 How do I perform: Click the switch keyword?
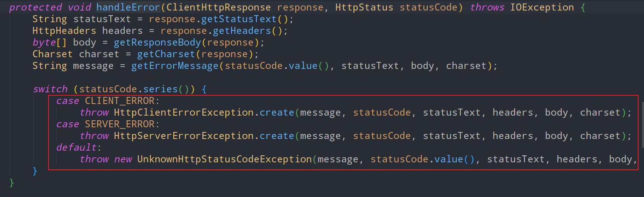pos(50,89)
